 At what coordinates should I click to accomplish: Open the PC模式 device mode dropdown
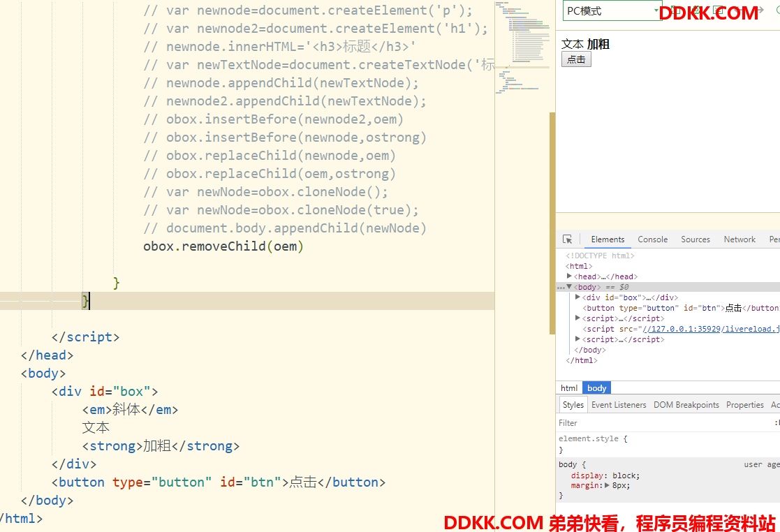click(x=612, y=11)
